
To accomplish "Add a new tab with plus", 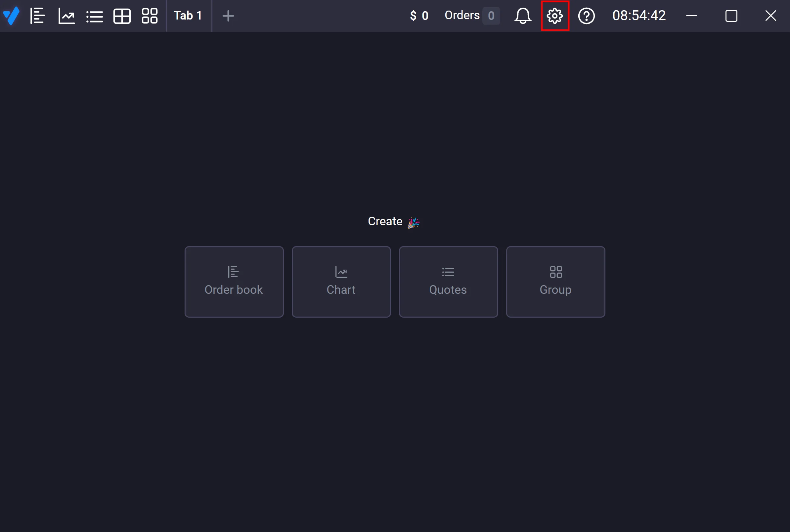I will pyautogui.click(x=228, y=16).
